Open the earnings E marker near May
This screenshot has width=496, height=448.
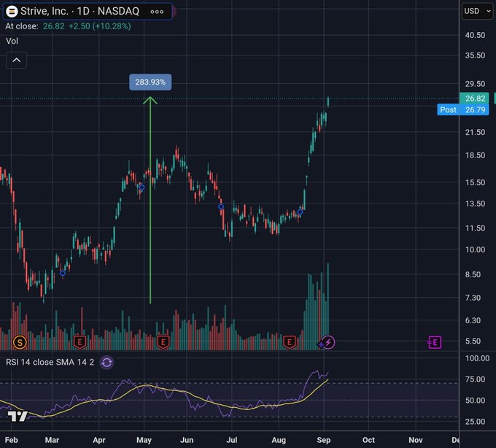[163, 342]
